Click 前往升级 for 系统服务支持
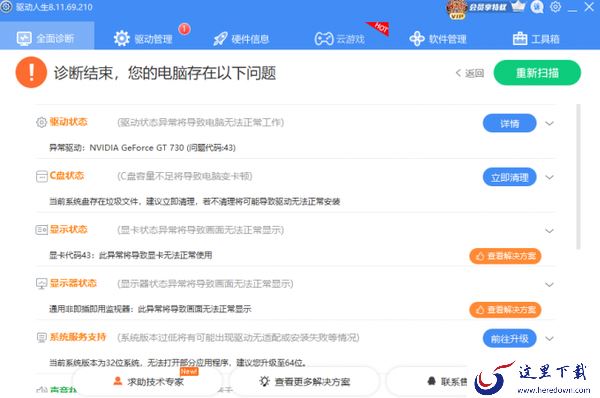Image resolution: width=600 pixels, height=398 pixels. pyautogui.click(x=510, y=338)
